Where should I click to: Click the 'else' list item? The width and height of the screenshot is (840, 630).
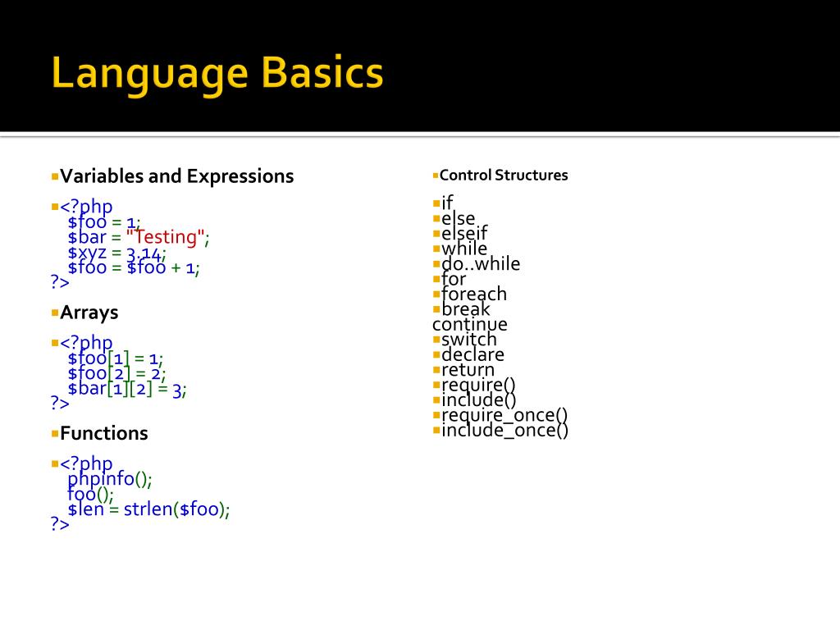[x=458, y=218]
